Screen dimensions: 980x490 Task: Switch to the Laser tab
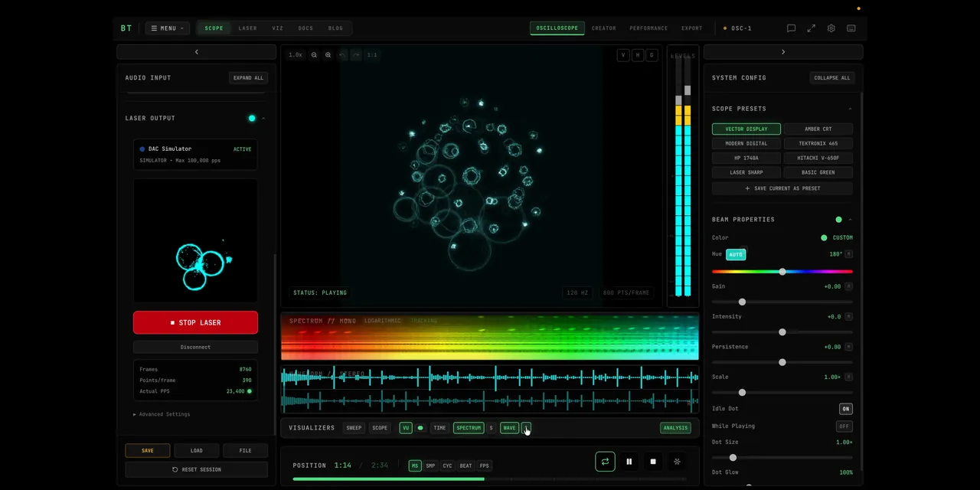click(247, 28)
